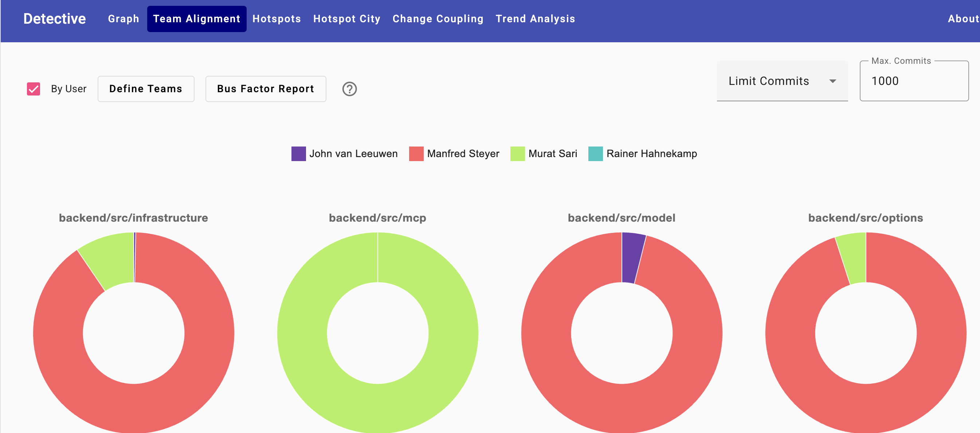Click the Detective app title

pyautogui.click(x=55, y=19)
